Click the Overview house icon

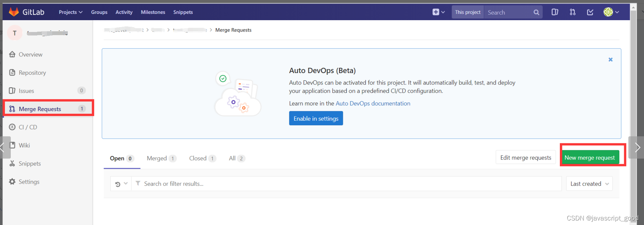click(x=12, y=54)
